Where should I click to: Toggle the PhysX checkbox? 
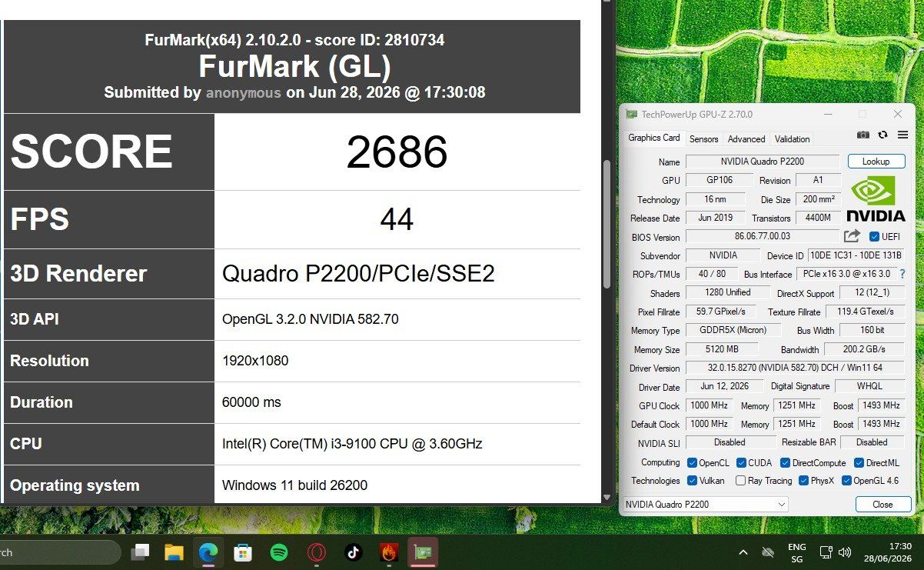(804, 481)
